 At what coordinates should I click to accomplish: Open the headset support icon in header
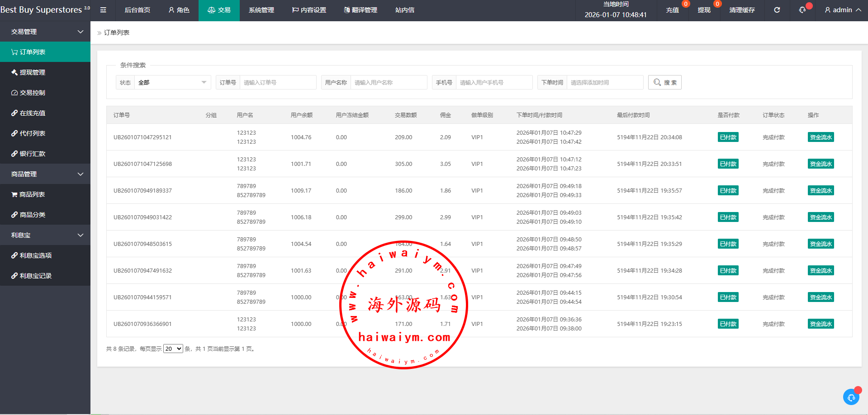tap(802, 10)
